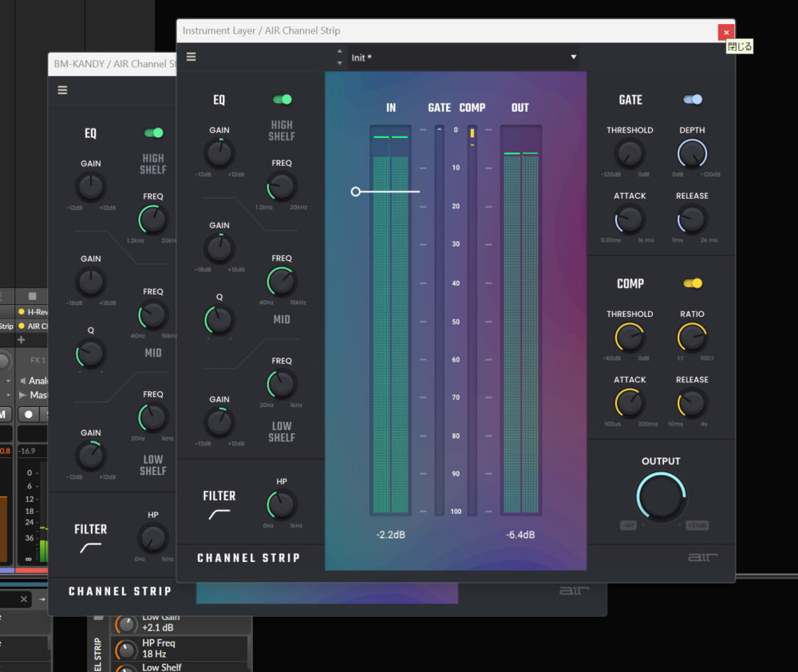Click High Shelf FREQ knob in BM-KANDY window
This screenshot has height=672, width=798.
(152, 220)
